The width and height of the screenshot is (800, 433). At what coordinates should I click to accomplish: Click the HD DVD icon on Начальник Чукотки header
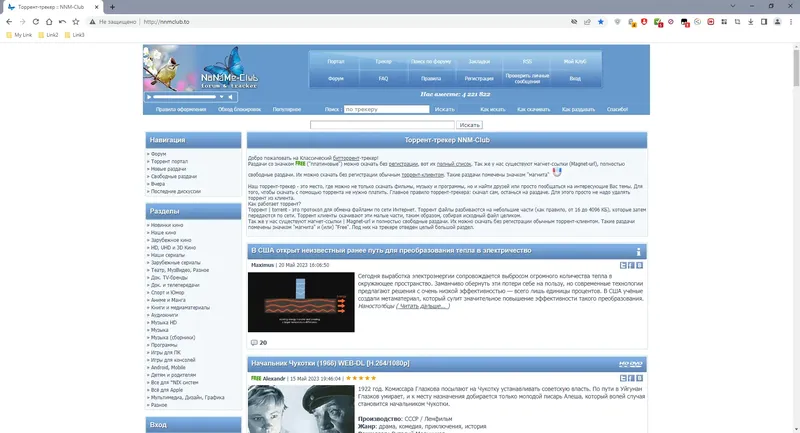[631, 364]
